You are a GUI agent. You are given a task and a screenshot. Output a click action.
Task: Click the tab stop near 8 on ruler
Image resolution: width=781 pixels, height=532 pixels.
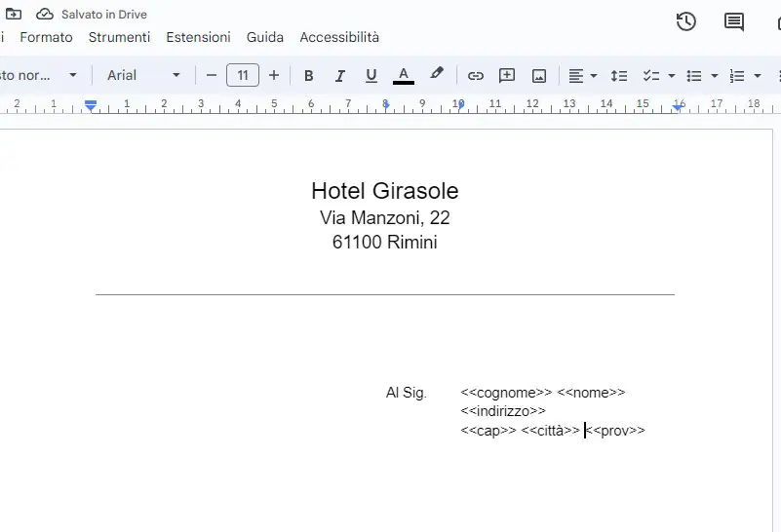386,104
